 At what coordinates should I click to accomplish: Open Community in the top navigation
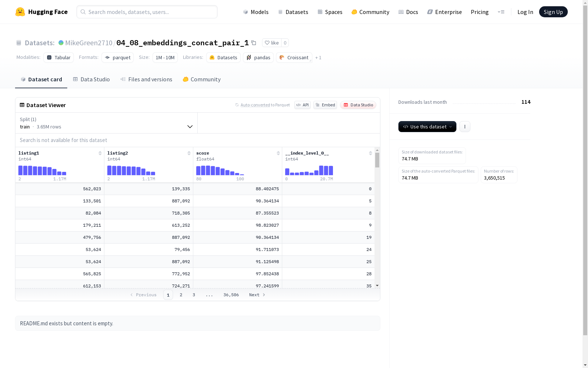pos(370,12)
